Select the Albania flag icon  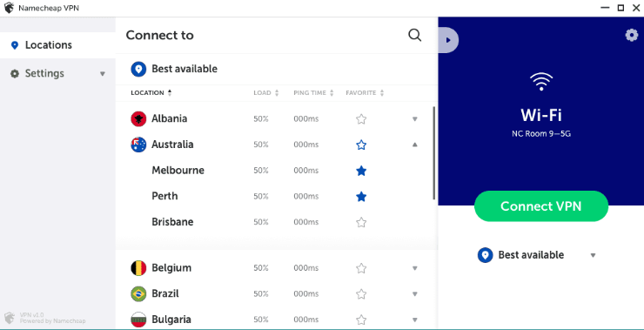click(x=138, y=118)
